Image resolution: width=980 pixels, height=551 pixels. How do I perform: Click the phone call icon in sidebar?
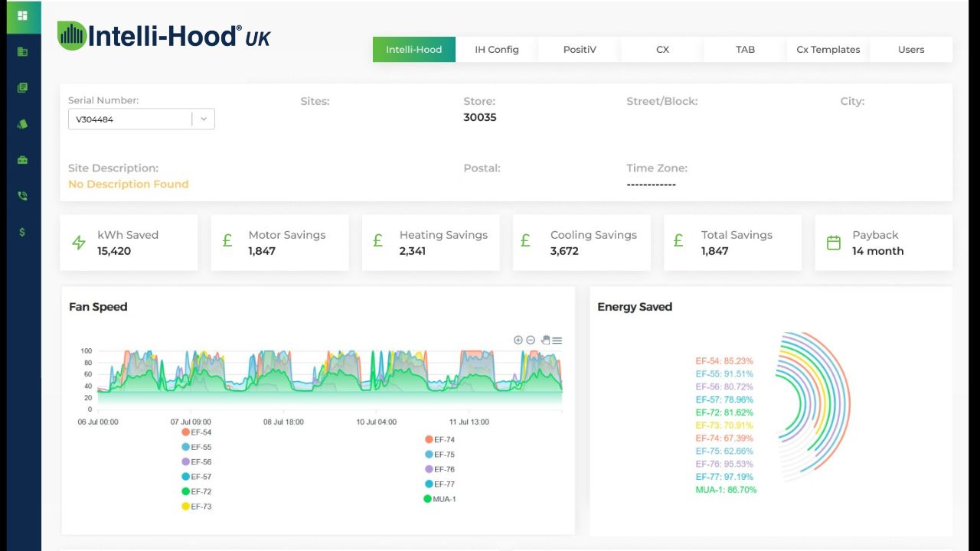point(22,196)
